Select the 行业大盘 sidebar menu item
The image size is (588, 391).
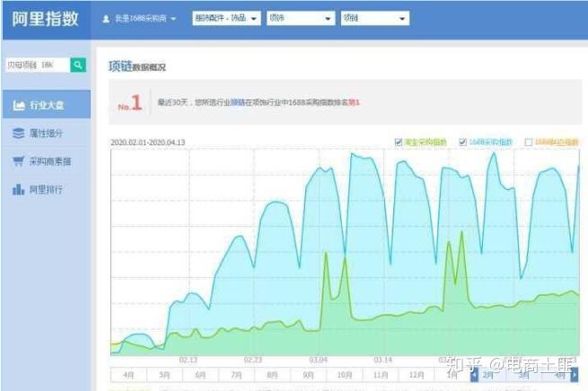pyautogui.click(x=47, y=105)
